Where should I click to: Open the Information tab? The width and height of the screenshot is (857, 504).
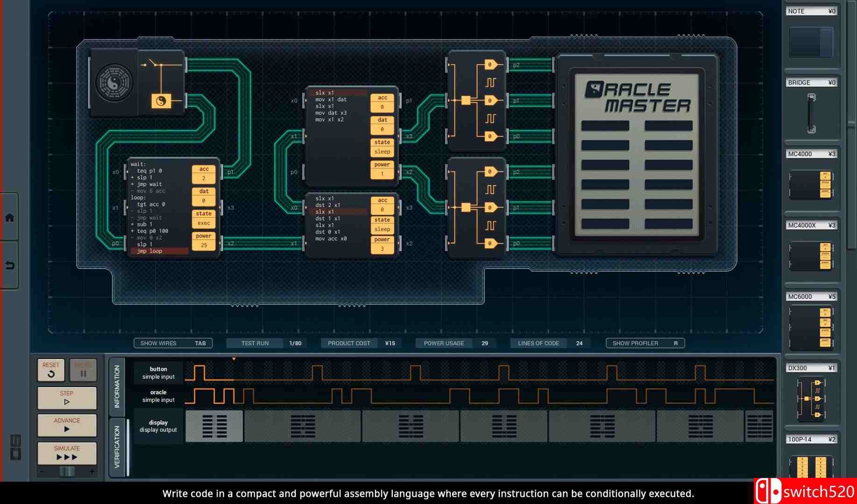[117, 386]
